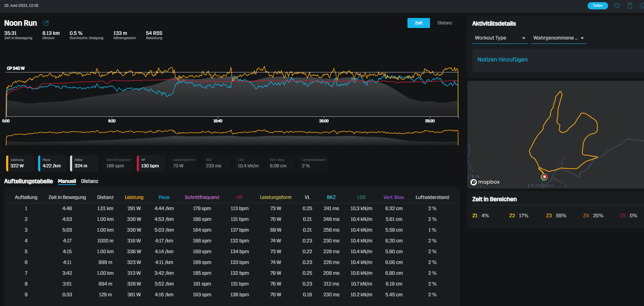Open the Workout Type dropdown

pyautogui.click(x=500, y=38)
